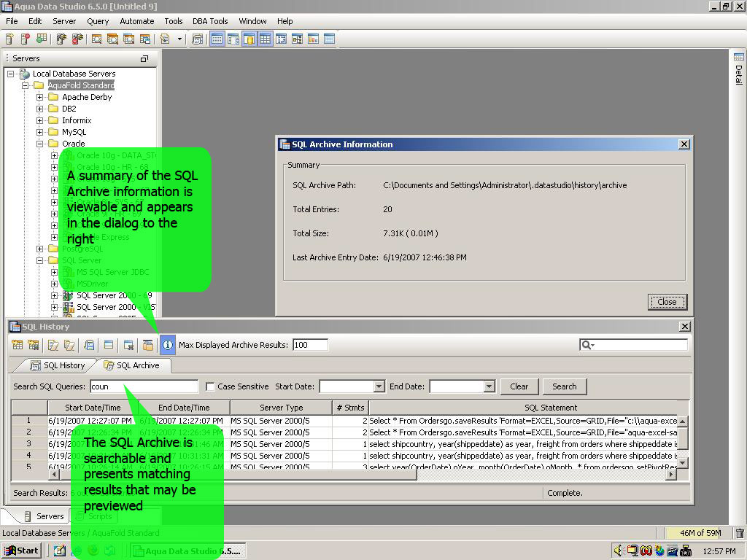Screen dimensions: 747x560
Task: Open the DBA Tools menu
Action: [x=210, y=21]
